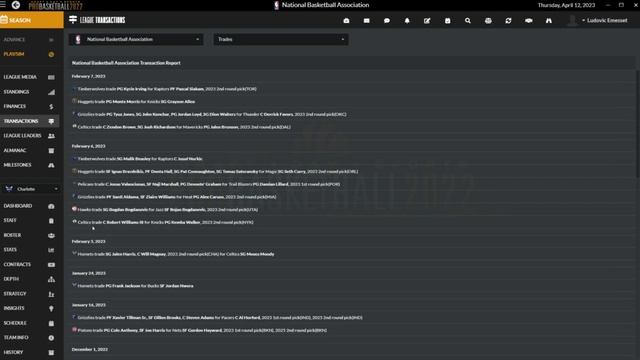Expand the Charlotte team selector
Viewport: 640px width, 360px height.
point(30,189)
